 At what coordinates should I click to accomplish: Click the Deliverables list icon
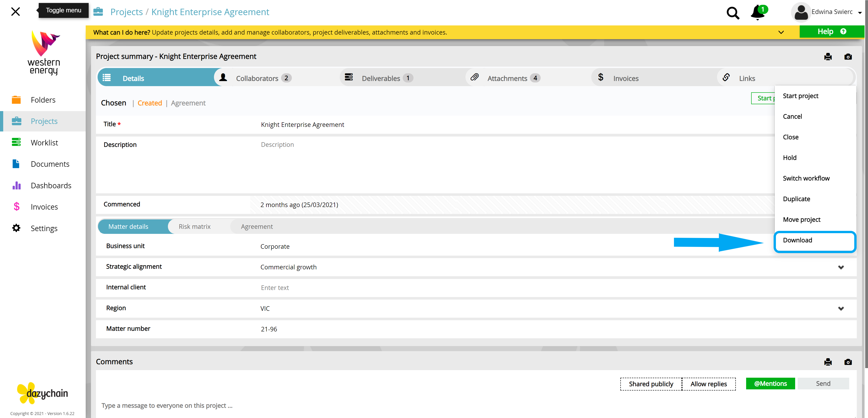pyautogui.click(x=349, y=77)
